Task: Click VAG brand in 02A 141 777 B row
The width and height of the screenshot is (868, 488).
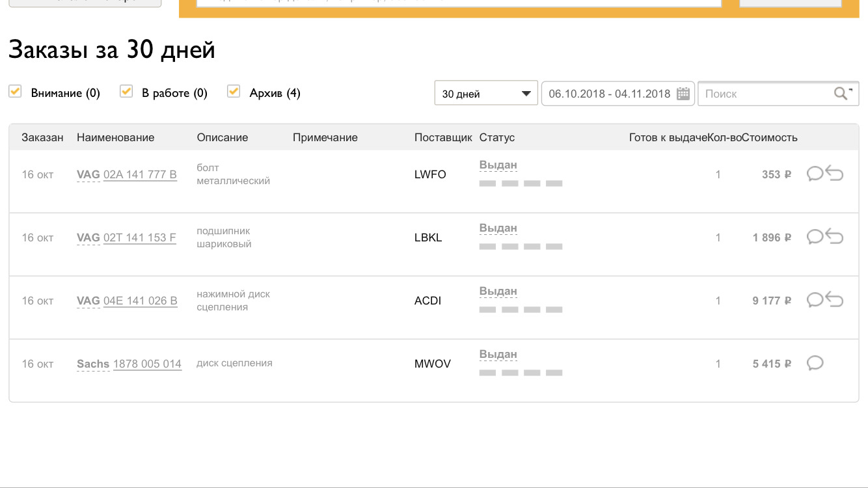Action: click(88, 174)
